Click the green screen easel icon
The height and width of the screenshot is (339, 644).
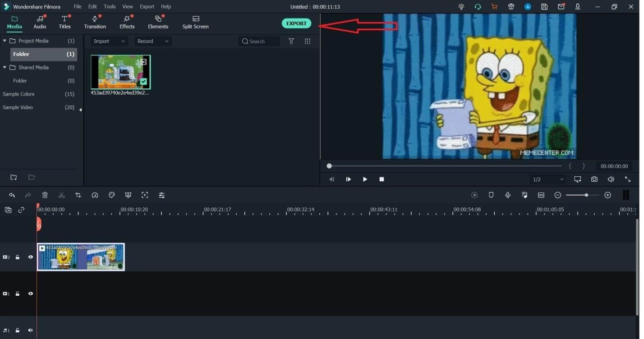pos(128,195)
